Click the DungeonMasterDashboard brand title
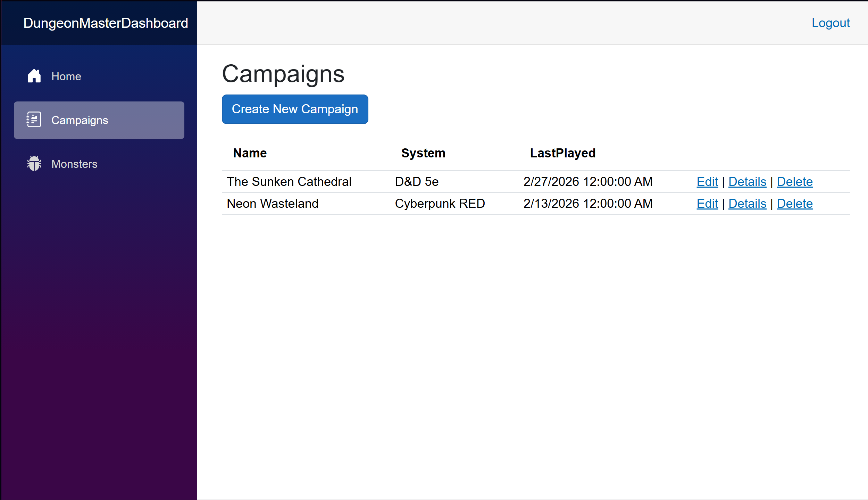868x500 pixels. coord(106,23)
